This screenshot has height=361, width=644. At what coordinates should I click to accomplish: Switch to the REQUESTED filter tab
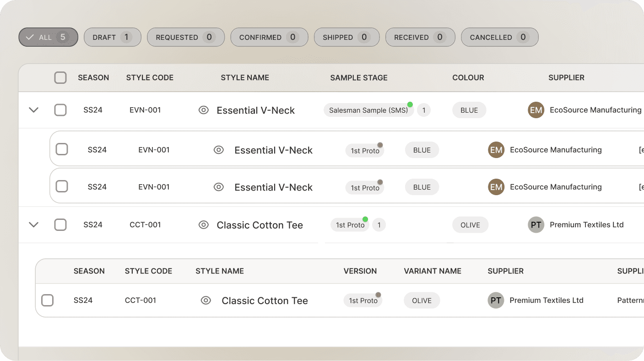tap(186, 37)
